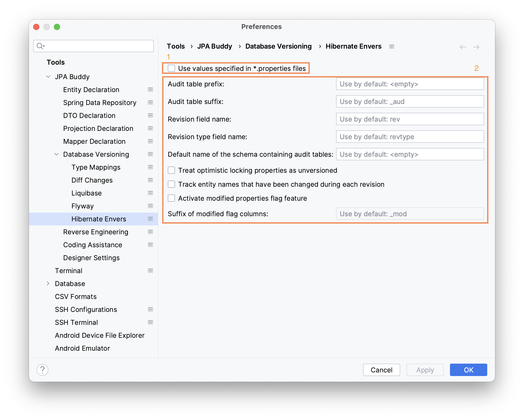Viewport: 524px width, 420px height.
Task: Open Liquibase settings page
Action: click(x=86, y=193)
